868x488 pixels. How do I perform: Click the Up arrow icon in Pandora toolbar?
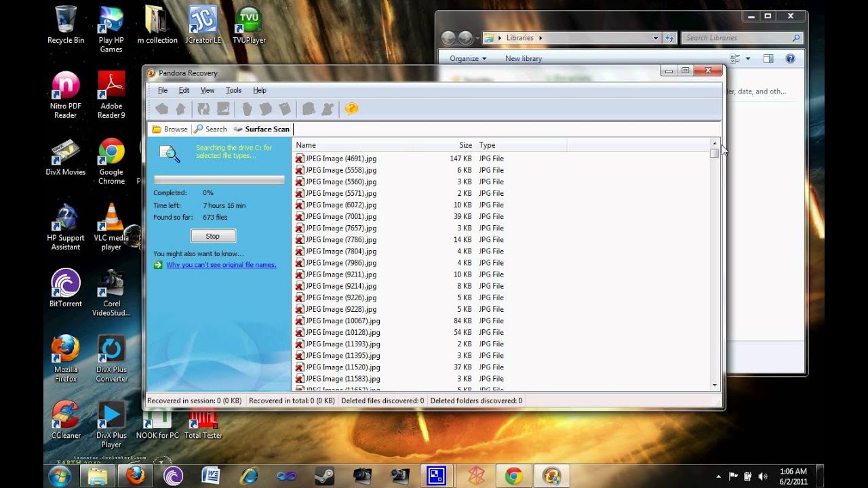click(x=180, y=109)
